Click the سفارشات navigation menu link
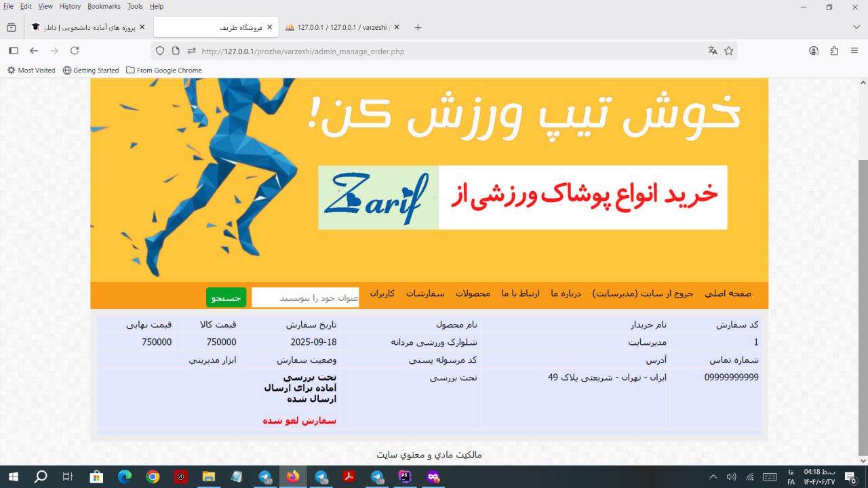The width and height of the screenshot is (868, 488). (425, 294)
